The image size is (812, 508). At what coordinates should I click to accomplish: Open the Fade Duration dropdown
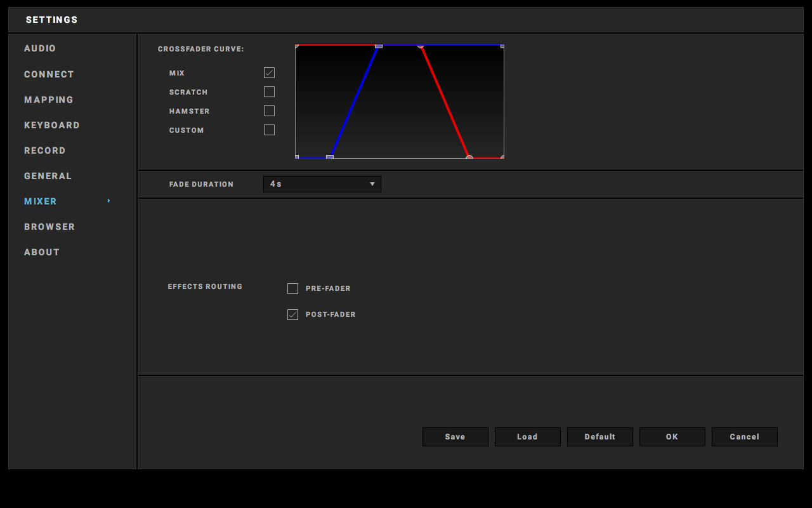(322, 184)
